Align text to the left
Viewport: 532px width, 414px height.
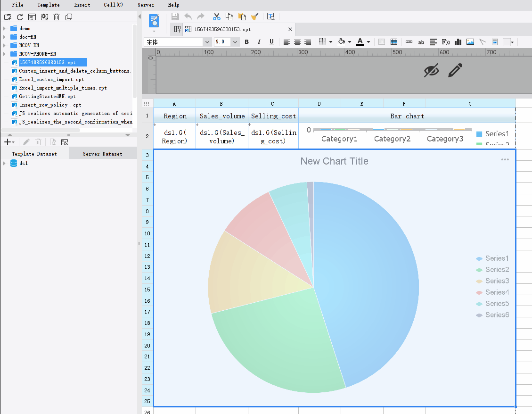(x=286, y=42)
